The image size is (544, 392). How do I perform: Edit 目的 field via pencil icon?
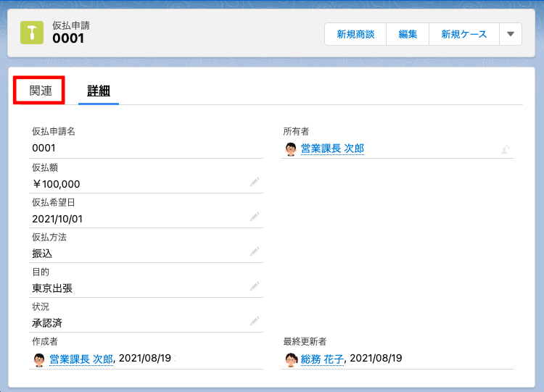click(x=254, y=287)
